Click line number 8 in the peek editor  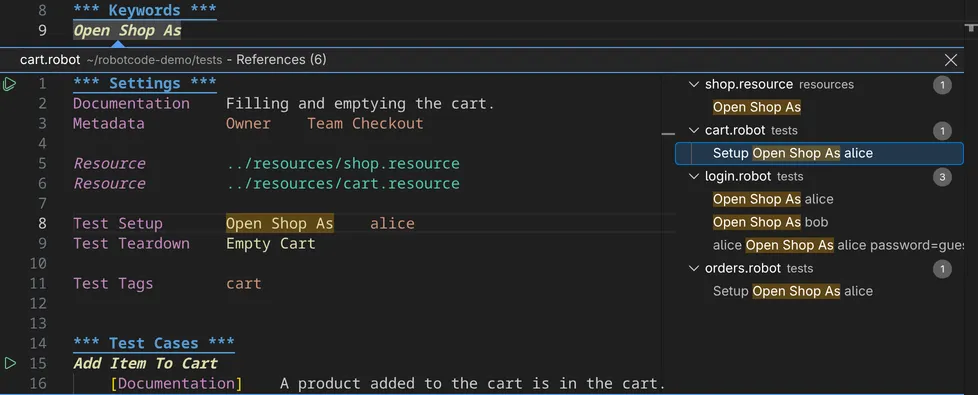42,223
